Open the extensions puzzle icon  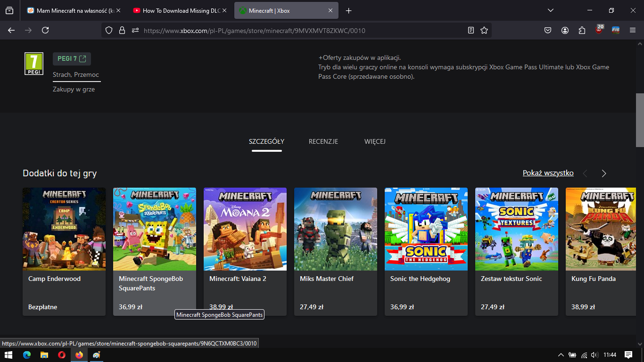tap(582, 30)
